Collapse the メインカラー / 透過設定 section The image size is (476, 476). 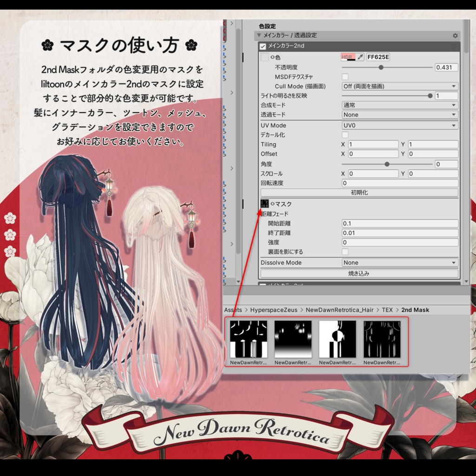click(259, 35)
